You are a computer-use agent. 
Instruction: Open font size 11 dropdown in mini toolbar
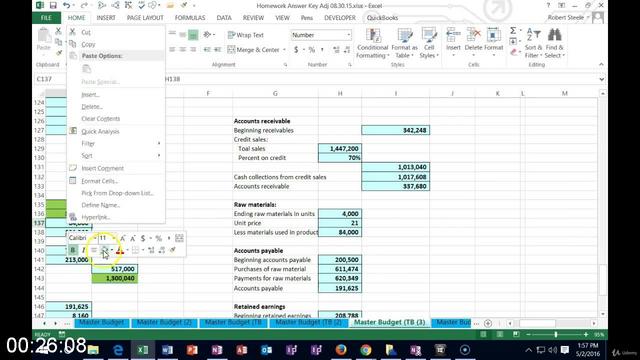pos(113,238)
